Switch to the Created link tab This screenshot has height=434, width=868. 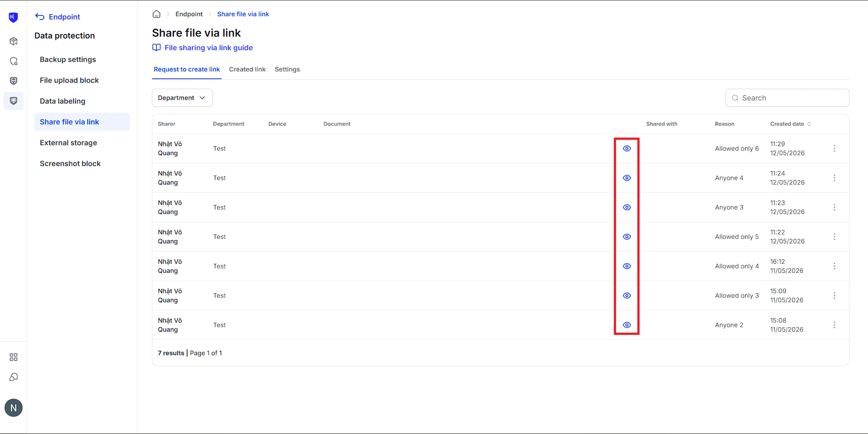coord(247,69)
